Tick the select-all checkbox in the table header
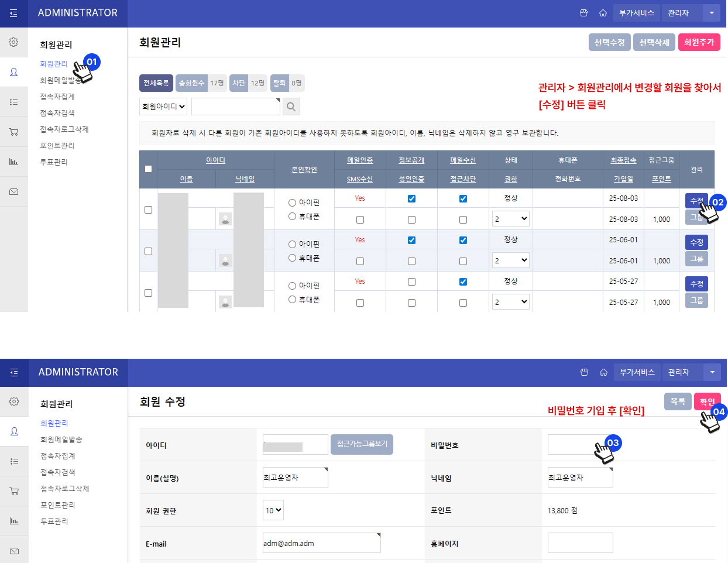This screenshot has height=563, width=728. click(148, 169)
